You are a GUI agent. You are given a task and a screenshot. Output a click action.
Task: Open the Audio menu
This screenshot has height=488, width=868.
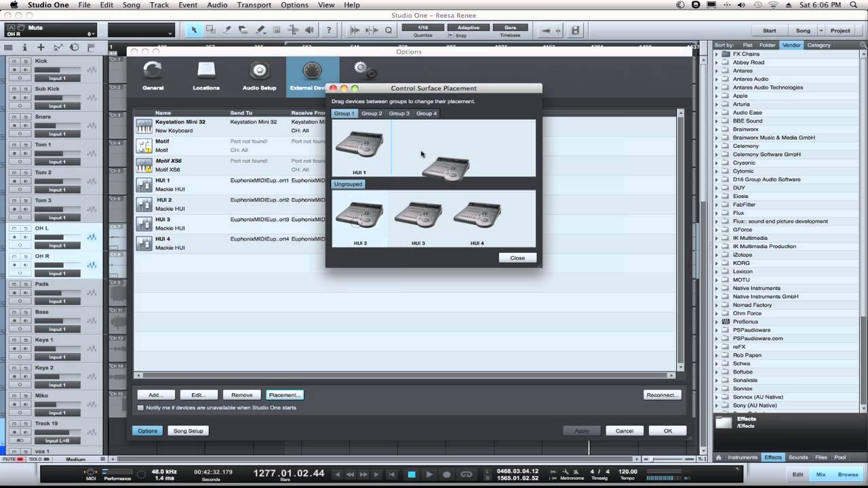pos(217,5)
